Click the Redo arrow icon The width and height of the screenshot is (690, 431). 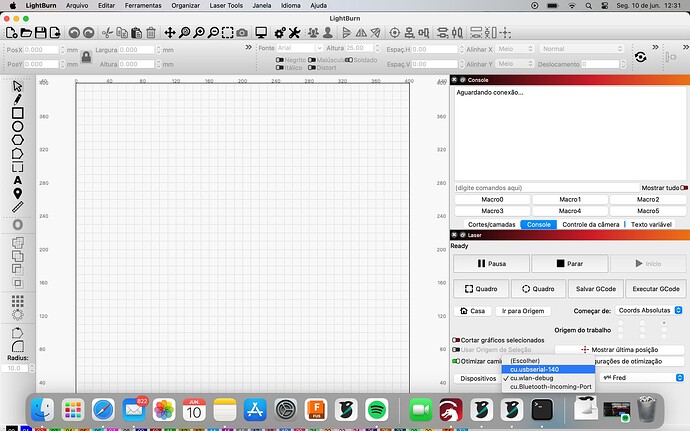pyautogui.click(x=88, y=33)
